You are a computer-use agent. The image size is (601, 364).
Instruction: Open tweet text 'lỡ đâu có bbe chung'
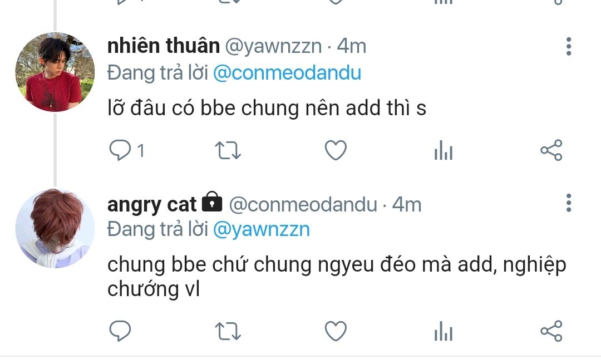(203, 107)
